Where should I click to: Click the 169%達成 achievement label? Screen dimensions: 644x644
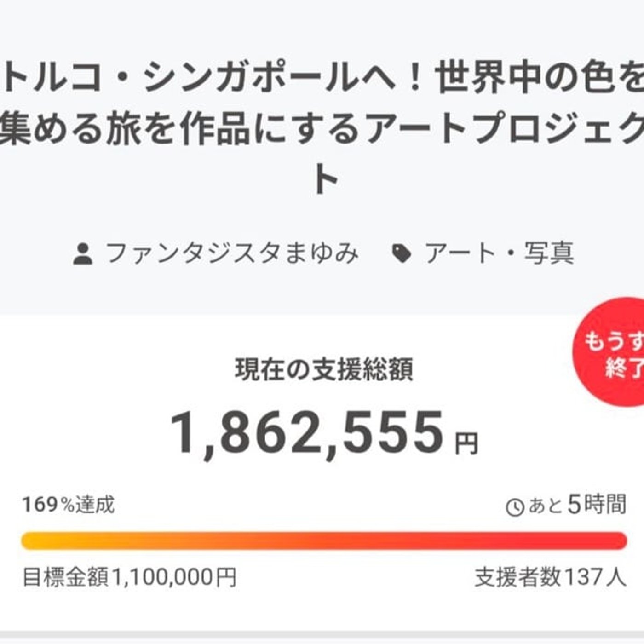[69, 505]
